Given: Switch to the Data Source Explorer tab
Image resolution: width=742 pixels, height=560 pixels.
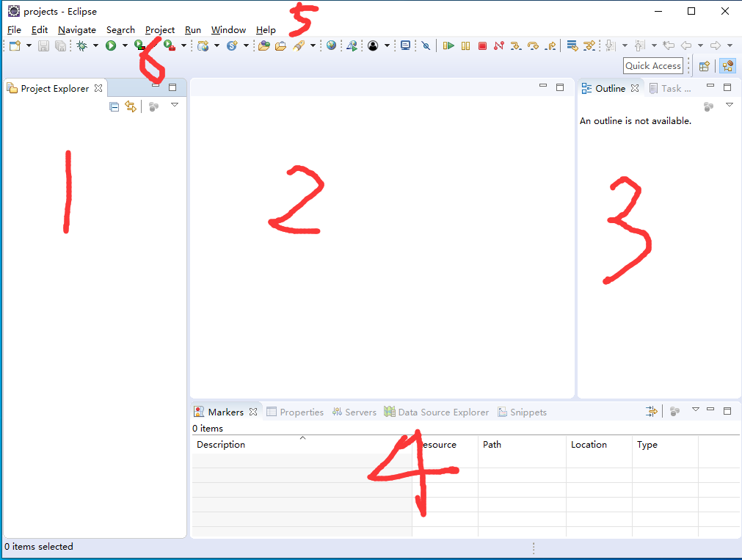Looking at the screenshot, I should point(436,412).
